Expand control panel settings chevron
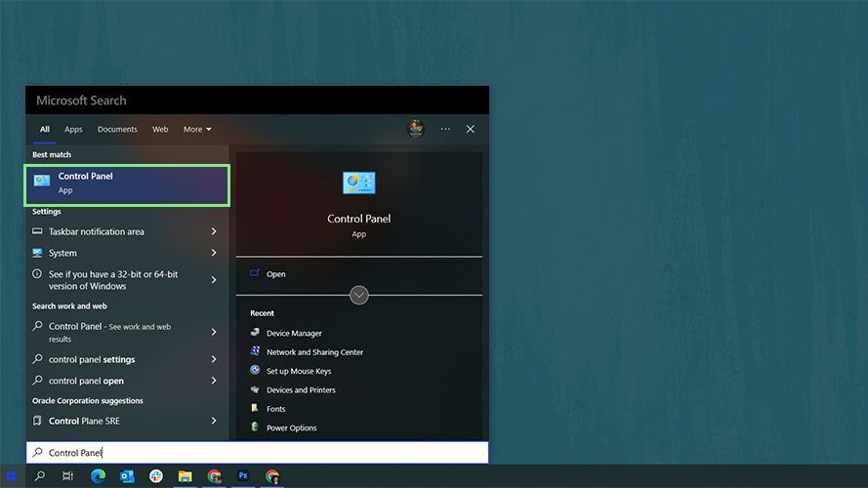The image size is (868, 488). [x=214, y=359]
